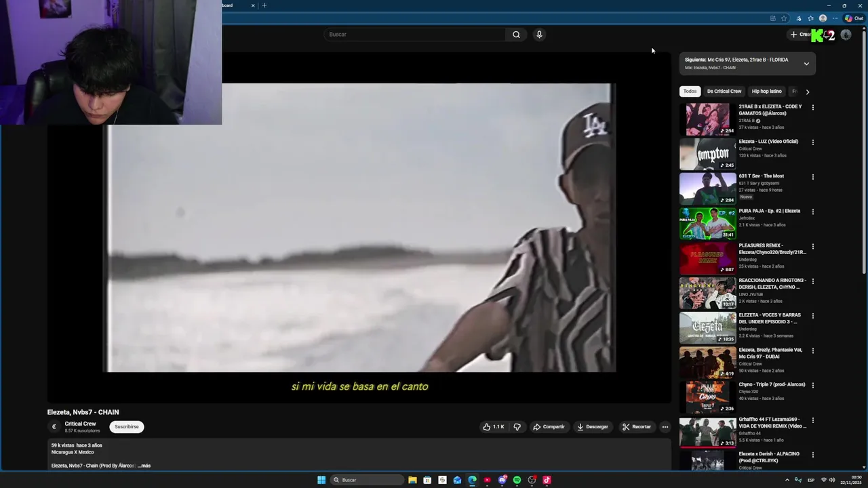Click the Siguiente: Mc Cris 97 FLORIDA text
This screenshot has width=868, height=488.
coord(736,60)
